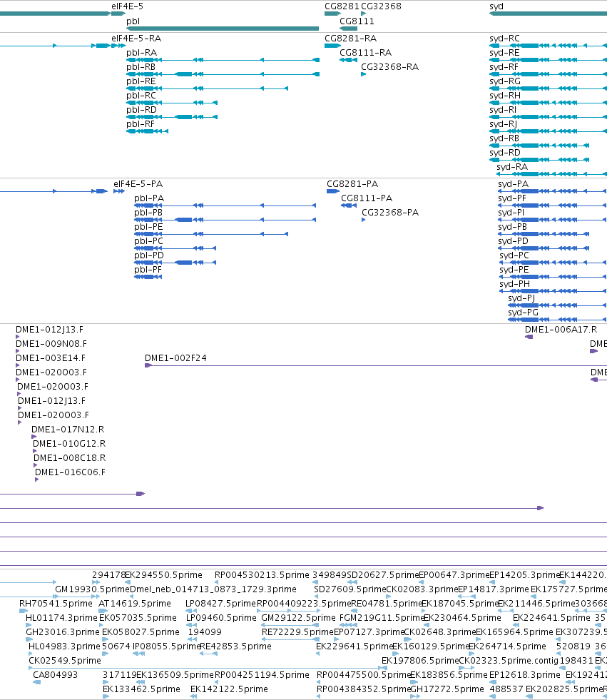Click the HL01174.3prime EST label
The width and height of the screenshot is (607, 700).
click(x=61, y=618)
